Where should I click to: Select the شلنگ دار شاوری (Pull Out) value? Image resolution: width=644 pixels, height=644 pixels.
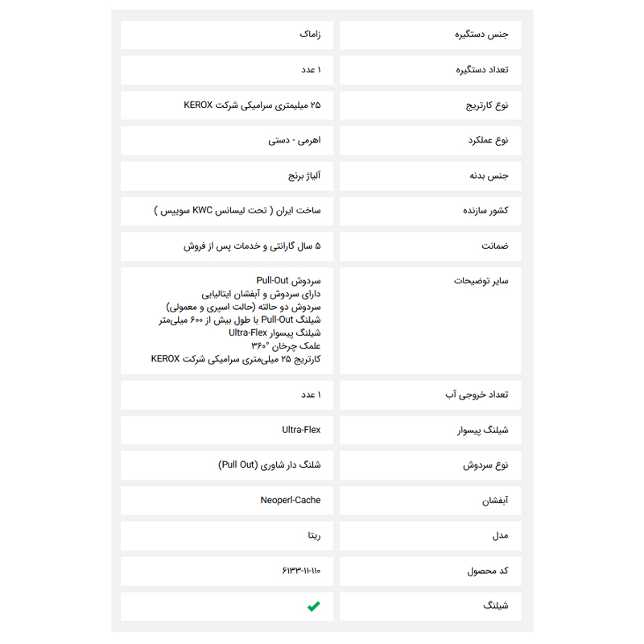pyautogui.click(x=269, y=464)
